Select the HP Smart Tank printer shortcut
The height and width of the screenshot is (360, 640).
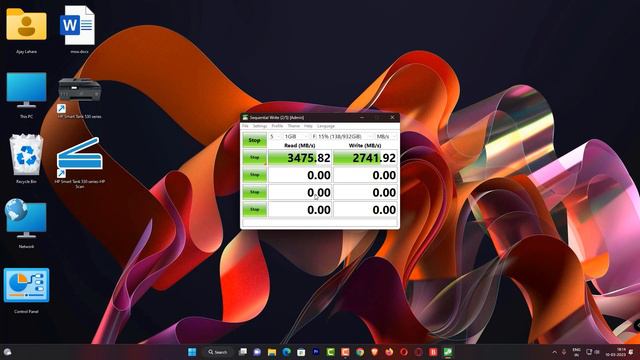pyautogui.click(x=80, y=97)
